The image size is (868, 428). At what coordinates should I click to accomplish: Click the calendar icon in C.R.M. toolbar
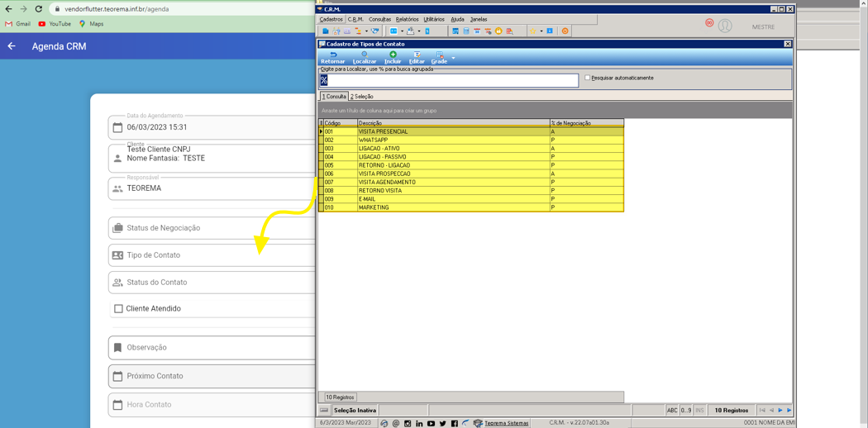[x=477, y=31]
